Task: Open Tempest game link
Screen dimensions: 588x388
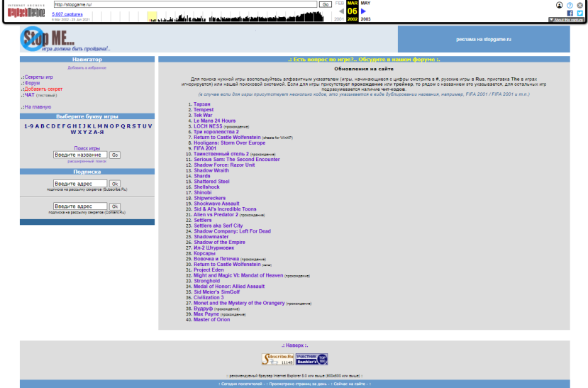Action: click(x=204, y=109)
